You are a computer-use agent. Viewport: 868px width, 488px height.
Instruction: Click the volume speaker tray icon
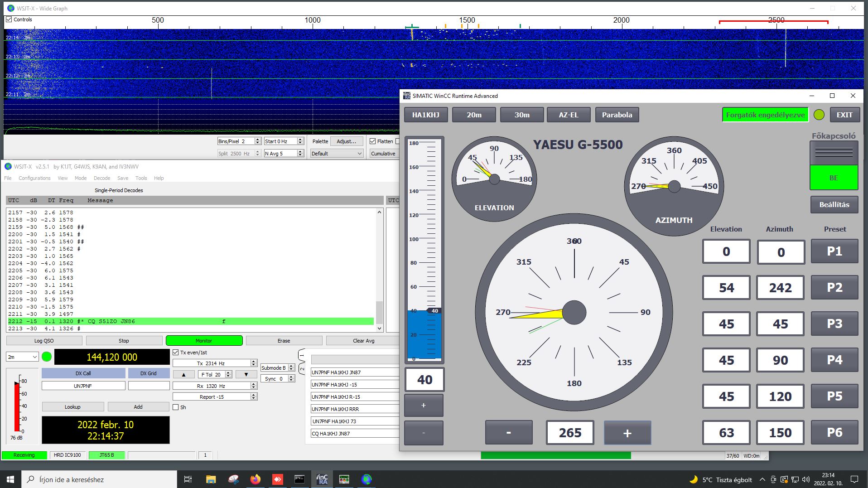click(x=805, y=479)
